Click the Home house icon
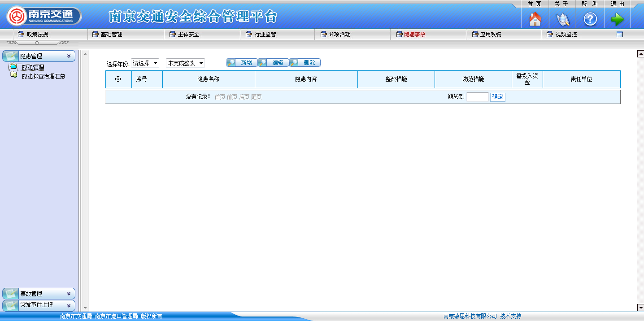The image size is (644, 321). point(535,19)
